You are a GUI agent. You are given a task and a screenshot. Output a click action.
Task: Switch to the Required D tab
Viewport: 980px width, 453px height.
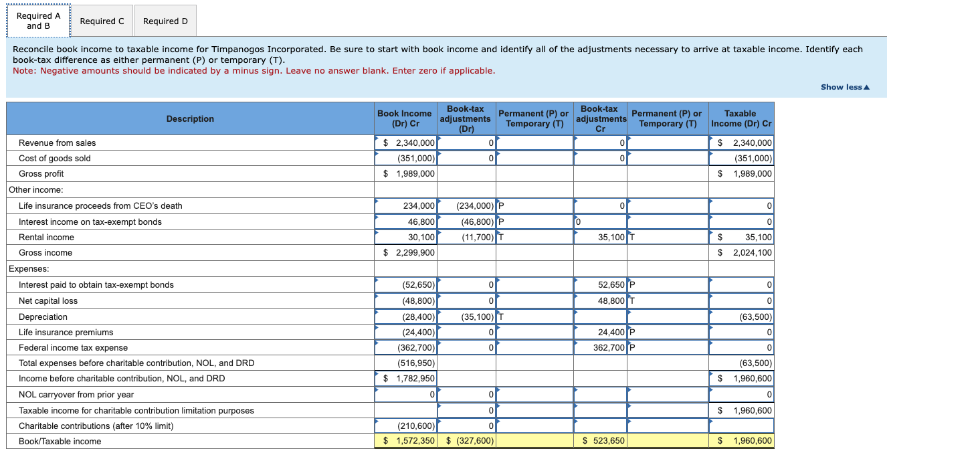click(x=165, y=21)
